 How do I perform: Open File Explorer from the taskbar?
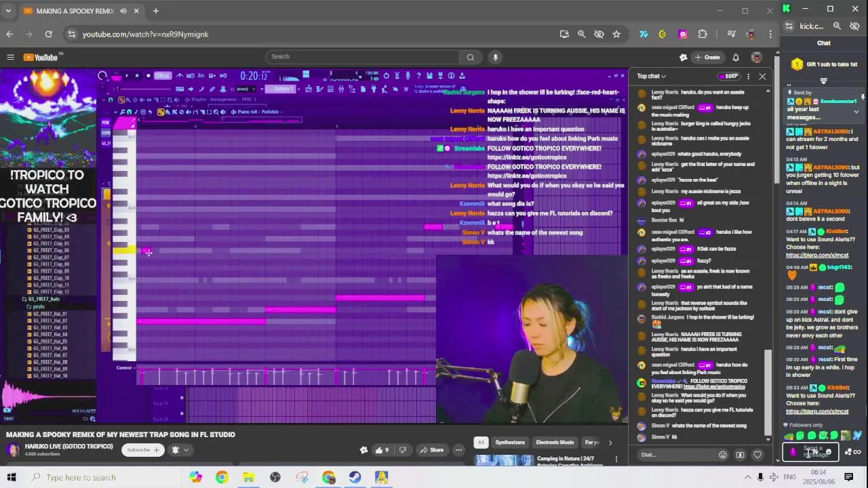tap(248, 477)
